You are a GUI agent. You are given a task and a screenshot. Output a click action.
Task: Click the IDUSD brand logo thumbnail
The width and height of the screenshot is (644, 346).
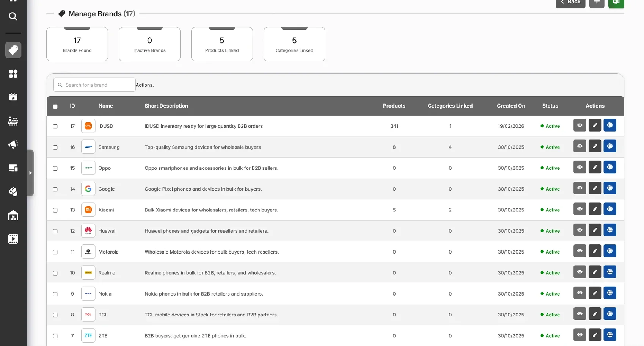click(x=88, y=126)
